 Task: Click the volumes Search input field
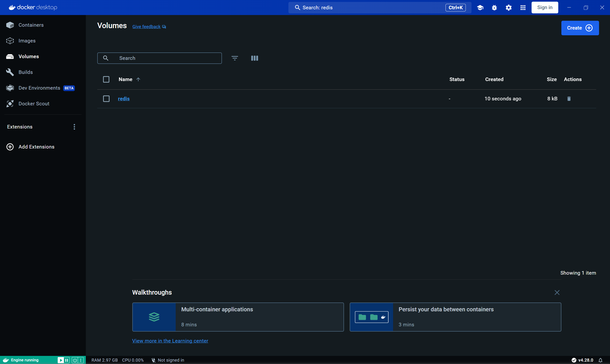coord(159,58)
